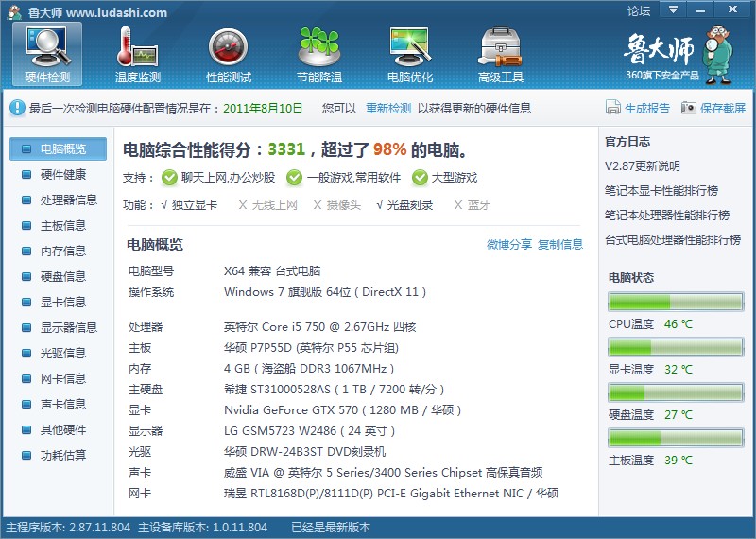This screenshot has width=756, height=539.
Task: Click 保存截屏 to save screenshot
Action: [723, 108]
